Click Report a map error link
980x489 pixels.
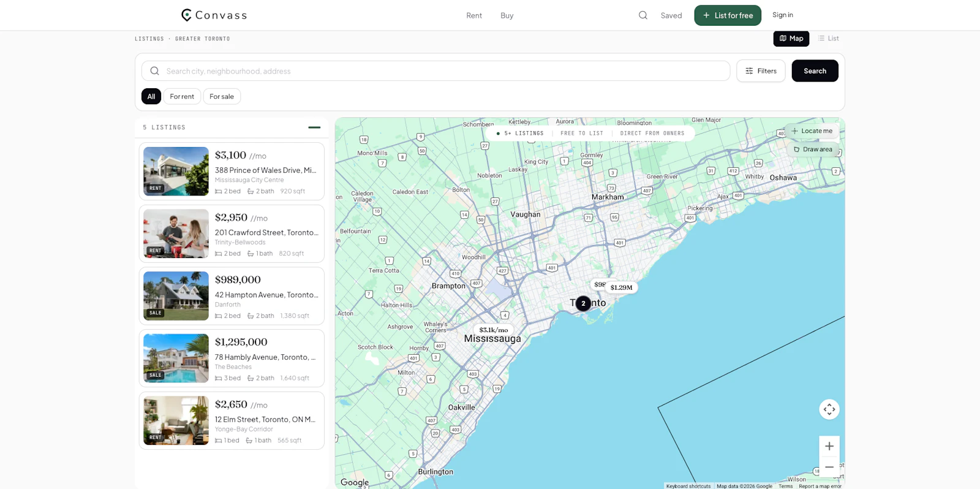pyautogui.click(x=820, y=486)
